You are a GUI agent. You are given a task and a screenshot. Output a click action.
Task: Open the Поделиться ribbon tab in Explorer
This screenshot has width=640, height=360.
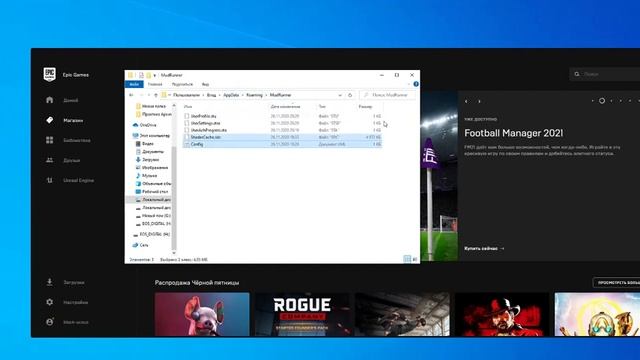tap(182, 84)
